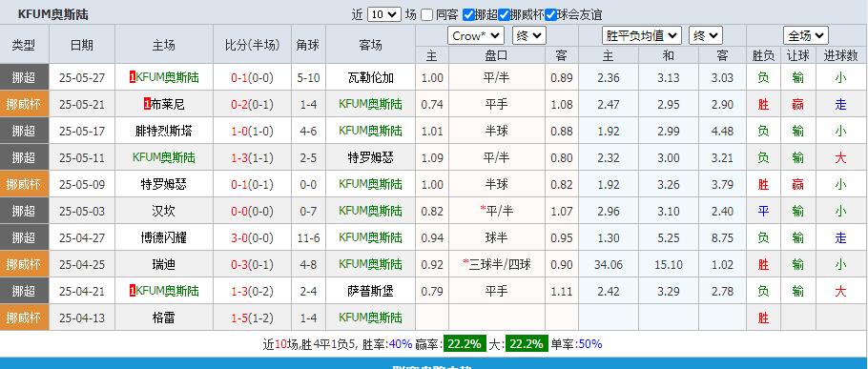Open the Crow* bookmaker dropdown

476,36
